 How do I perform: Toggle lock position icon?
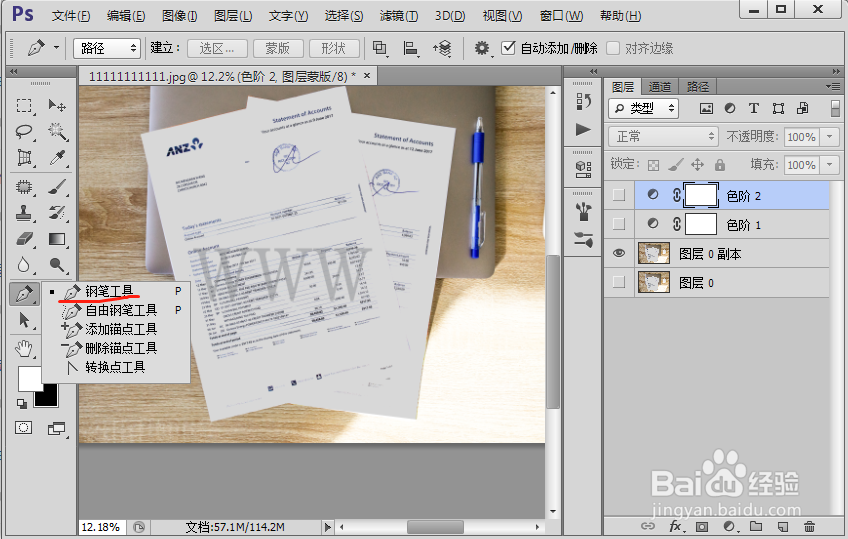(x=697, y=164)
